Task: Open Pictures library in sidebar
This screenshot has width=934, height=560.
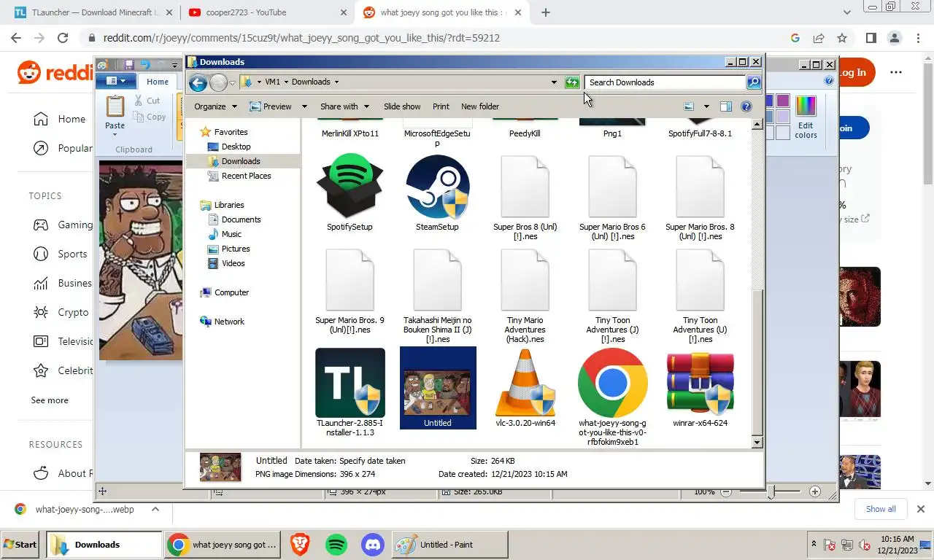Action: (236, 249)
